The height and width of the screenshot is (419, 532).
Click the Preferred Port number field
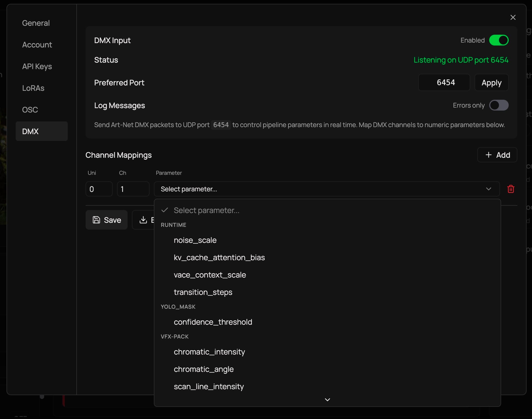point(444,82)
